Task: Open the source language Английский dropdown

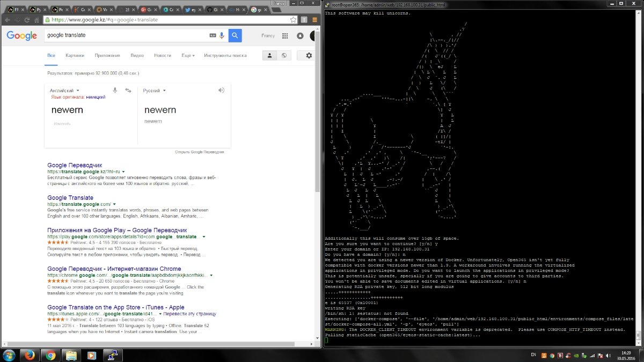Action: click(x=64, y=91)
